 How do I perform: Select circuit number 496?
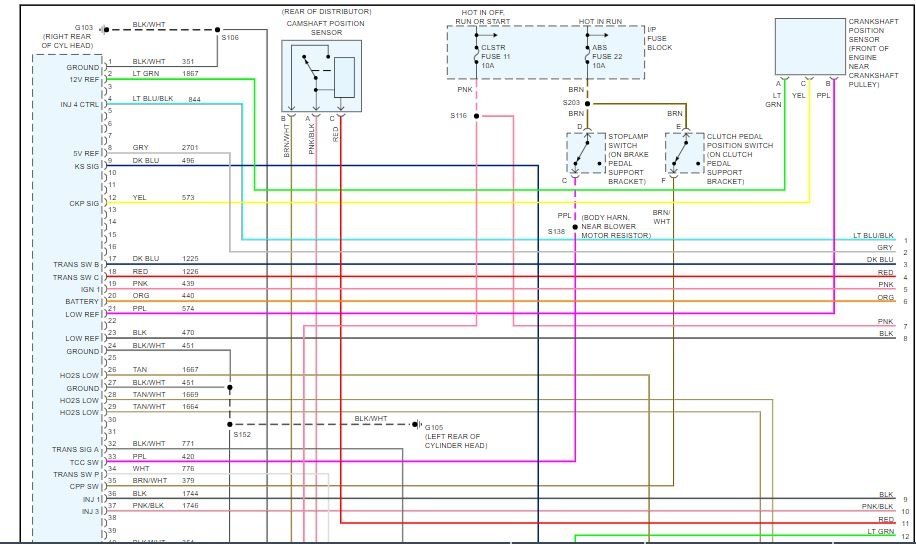[x=188, y=161]
